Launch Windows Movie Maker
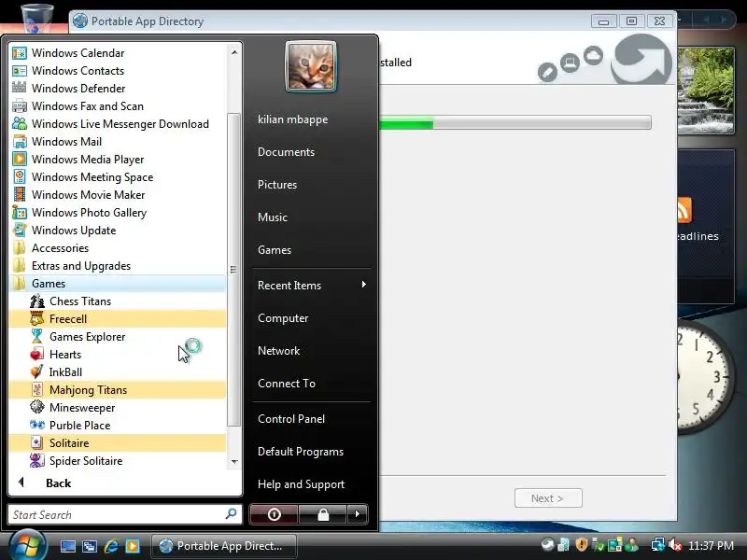Viewport: 747px width, 560px height. 118,195
